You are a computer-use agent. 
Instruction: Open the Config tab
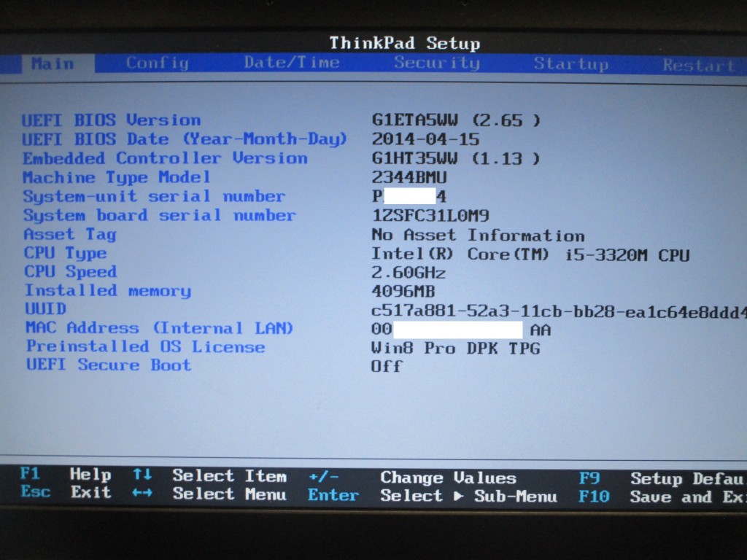point(158,63)
